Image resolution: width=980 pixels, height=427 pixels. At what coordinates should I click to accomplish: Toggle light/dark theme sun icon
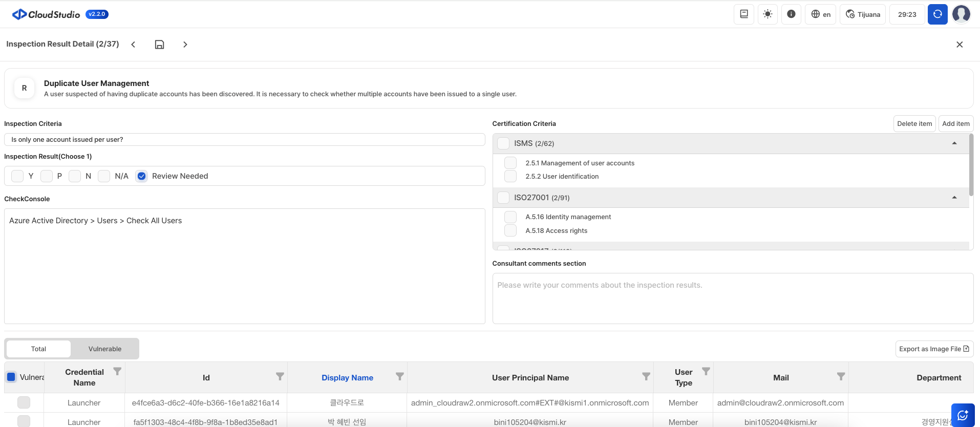coord(767,14)
